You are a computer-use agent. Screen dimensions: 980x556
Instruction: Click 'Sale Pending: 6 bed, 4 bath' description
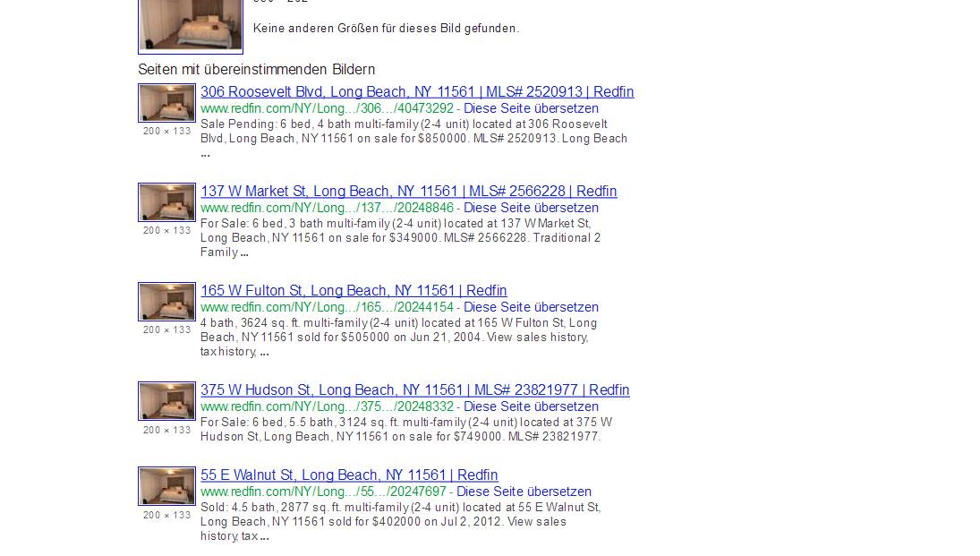413,138
